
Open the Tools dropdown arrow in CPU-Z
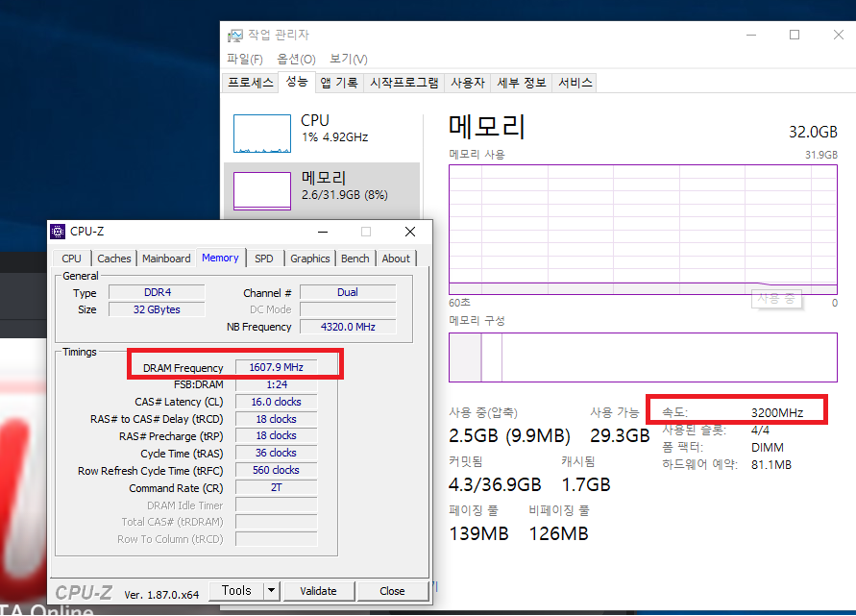(271, 591)
